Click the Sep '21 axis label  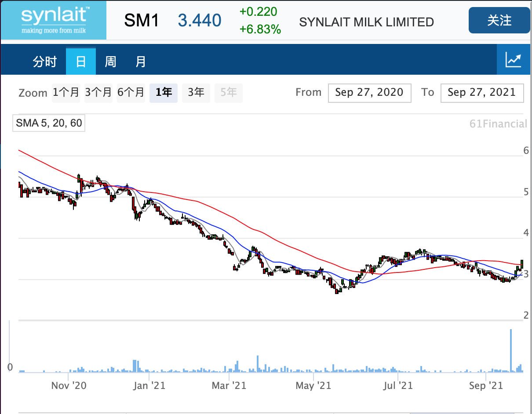tap(486, 385)
